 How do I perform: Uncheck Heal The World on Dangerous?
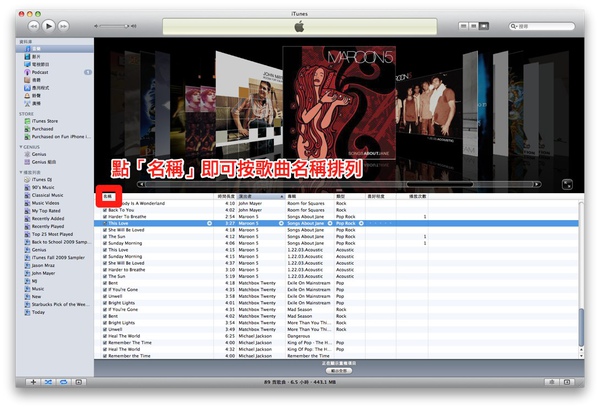point(105,336)
